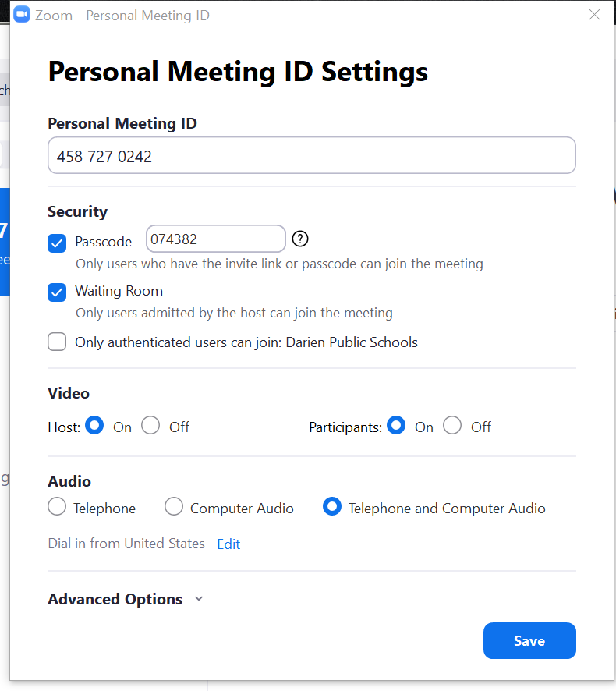Select Participants video On option
This screenshot has width=616, height=691.
tap(396, 426)
